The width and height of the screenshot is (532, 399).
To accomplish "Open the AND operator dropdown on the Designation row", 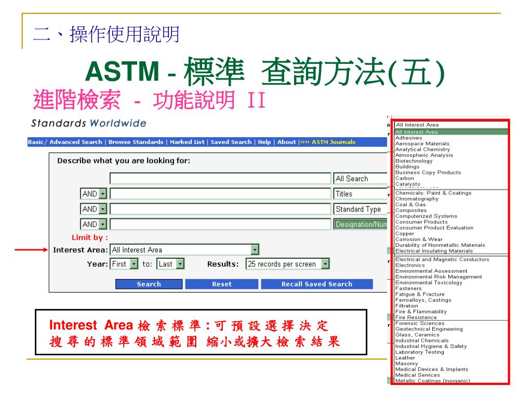I will [94, 224].
